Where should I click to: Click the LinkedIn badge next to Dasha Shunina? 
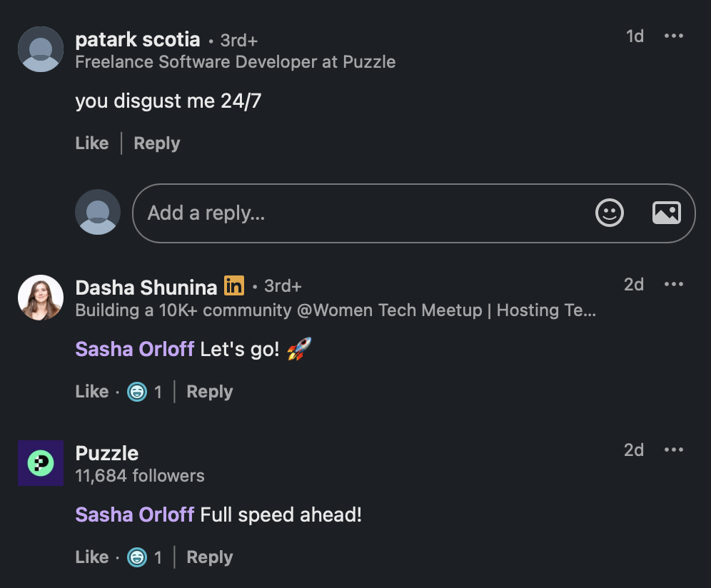[234, 286]
